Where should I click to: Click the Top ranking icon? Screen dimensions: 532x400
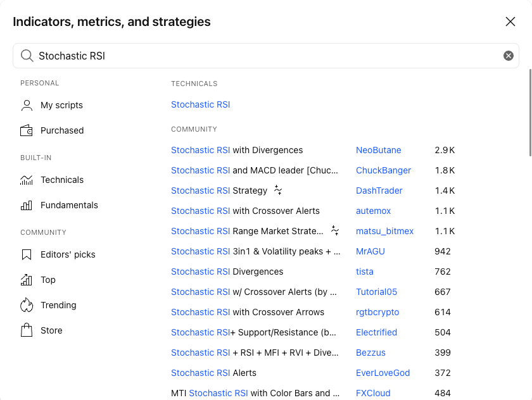[x=27, y=280]
